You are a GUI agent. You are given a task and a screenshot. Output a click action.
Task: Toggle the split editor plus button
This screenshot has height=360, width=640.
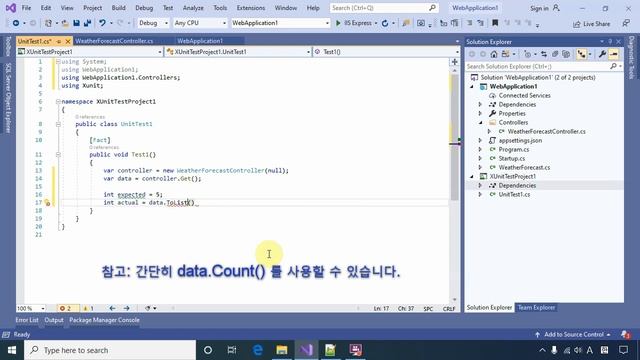click(x=454, y=62)
